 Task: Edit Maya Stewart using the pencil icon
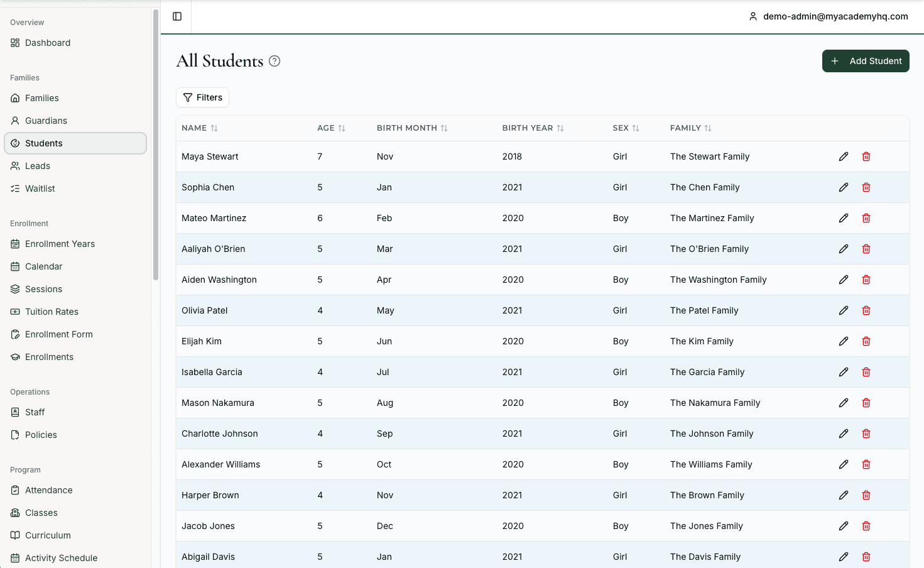click(x=843, y=156)
